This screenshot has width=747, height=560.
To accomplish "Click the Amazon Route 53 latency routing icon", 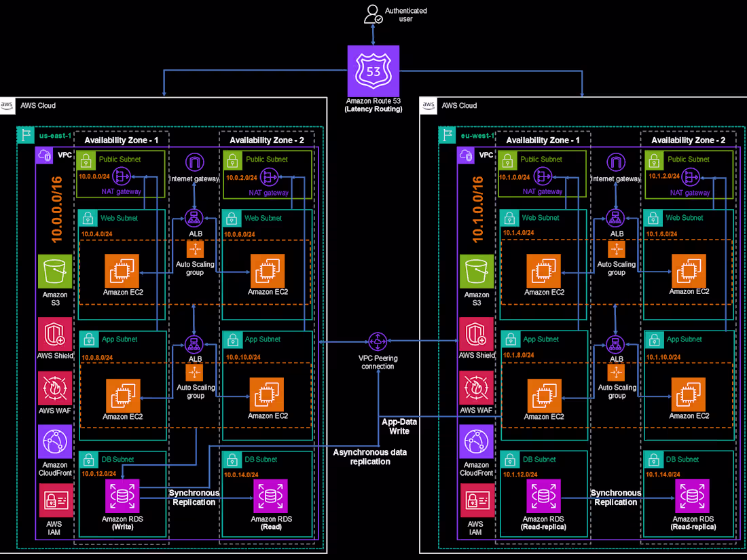I will (x=373, y=70).
